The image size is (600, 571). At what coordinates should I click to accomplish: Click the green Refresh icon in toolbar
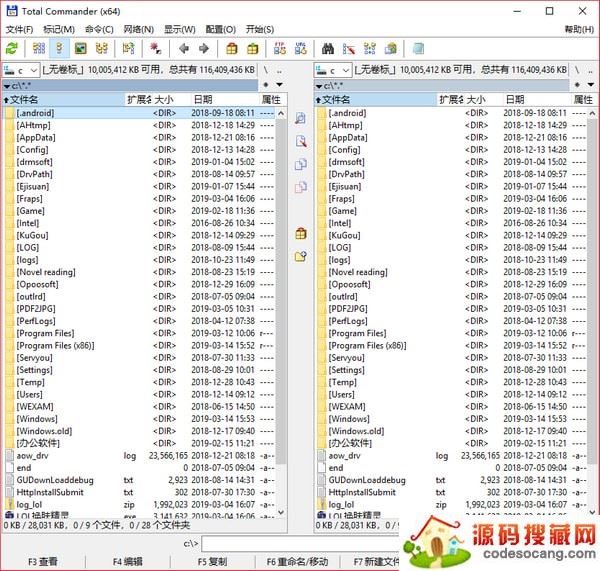12,48
